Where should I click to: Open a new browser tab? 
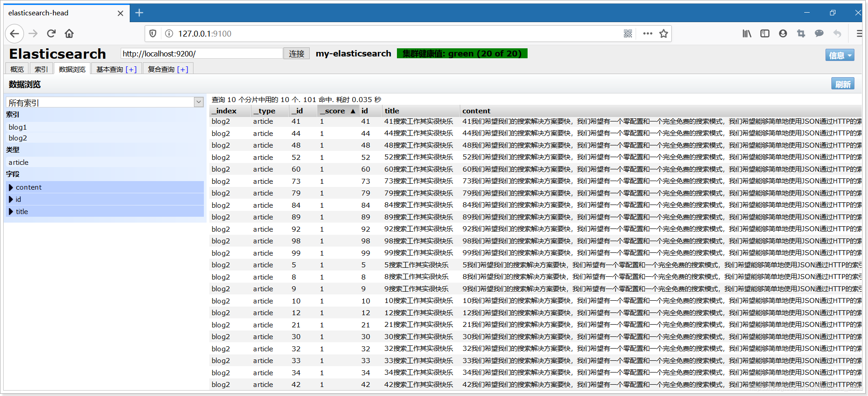point(139,13)
